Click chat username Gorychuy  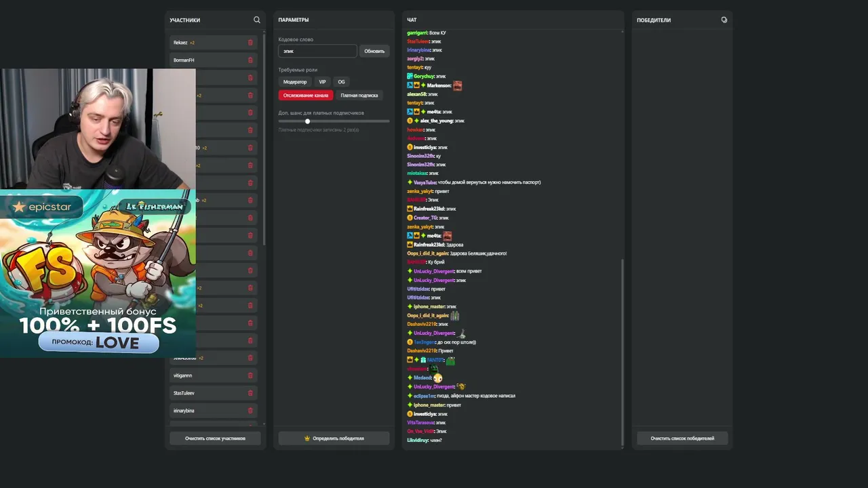click(424, 77)
